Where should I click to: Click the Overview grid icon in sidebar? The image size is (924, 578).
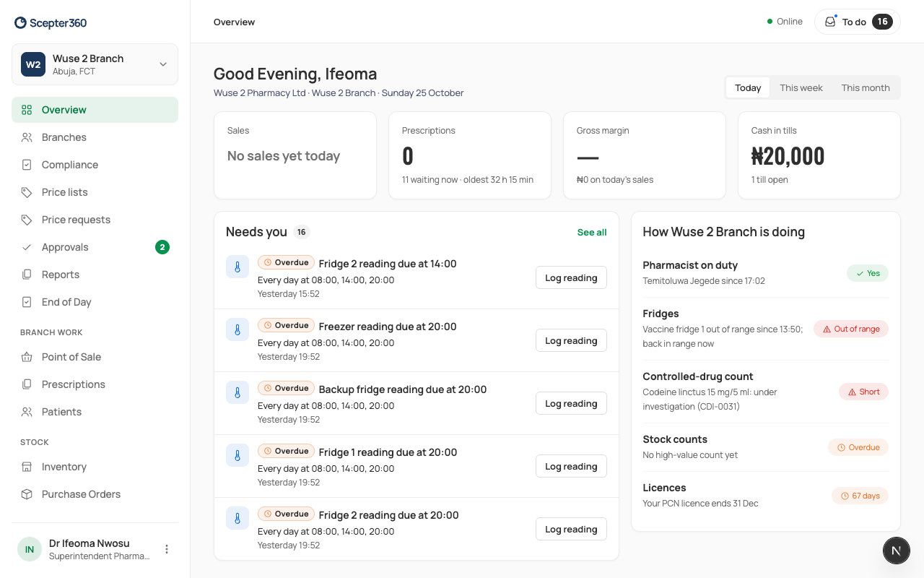point(27,110)
